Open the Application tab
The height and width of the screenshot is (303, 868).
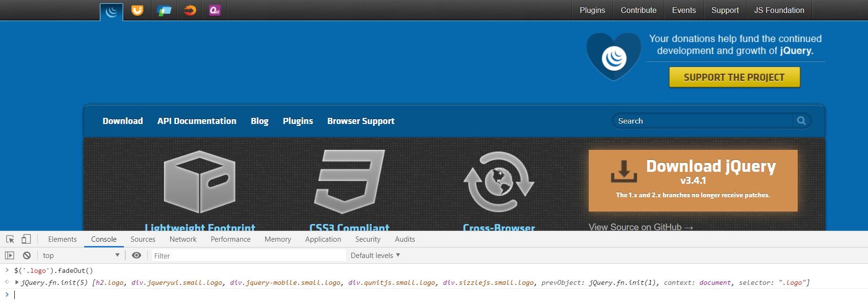point(323,239)
